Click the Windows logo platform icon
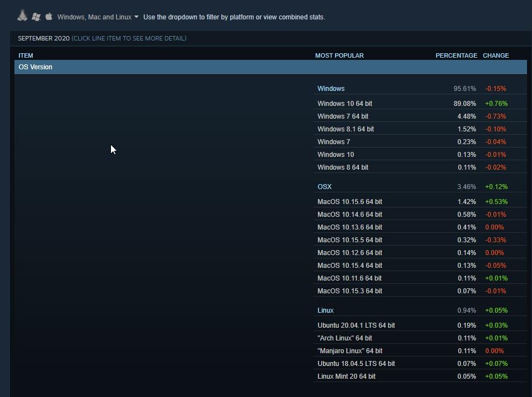The width and height of the screenshot is (532, 397). point(36,17)
